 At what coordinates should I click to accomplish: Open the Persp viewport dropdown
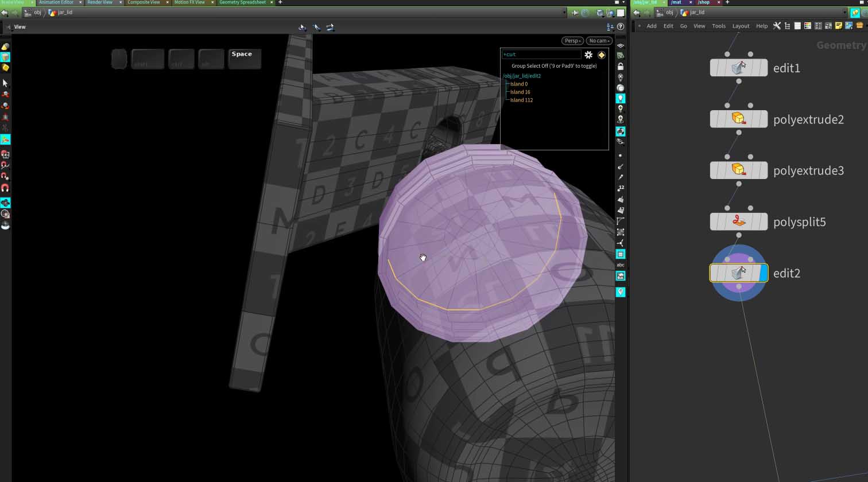[x=572, y=41]
